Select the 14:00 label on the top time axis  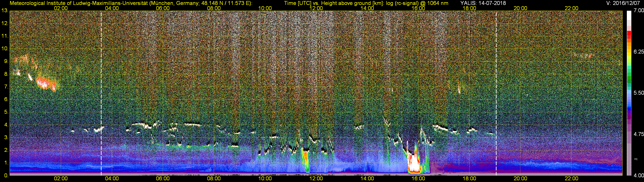(x=367, y=8)
